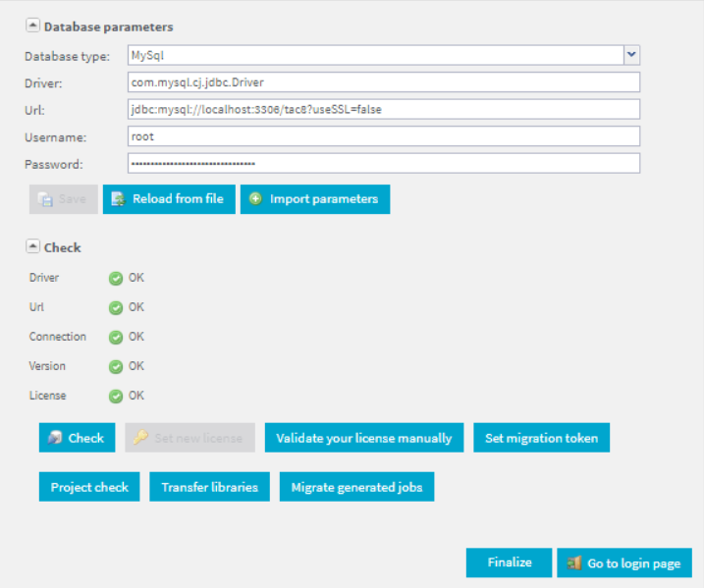Image resolution: width=704 pixels, height=588 pixels.
Task: Click the Go to login page button
Action: tap(624, 562)
